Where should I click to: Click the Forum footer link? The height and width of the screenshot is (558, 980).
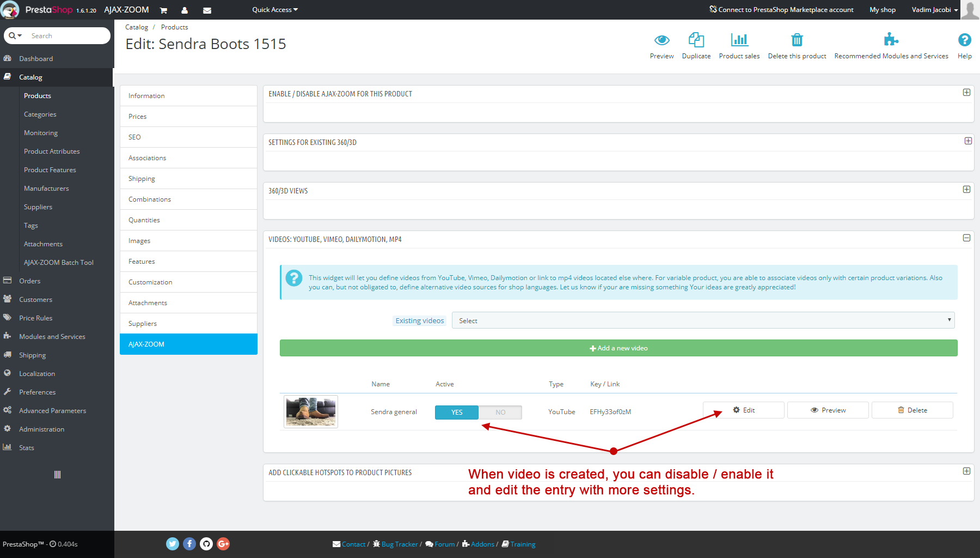[x=440, y=544]
